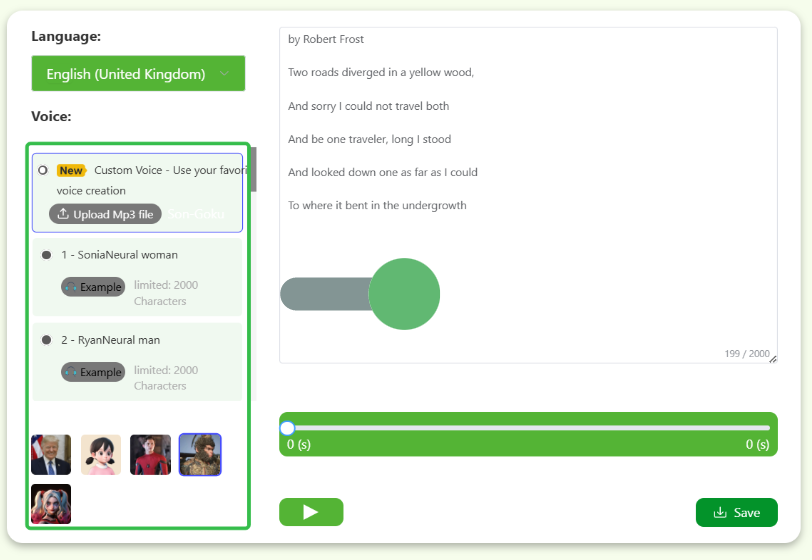Viewport: 812px width, 560px height.
Task: Choose the Trump portrait voice thumbnail
Action: (x=51, y=454)
